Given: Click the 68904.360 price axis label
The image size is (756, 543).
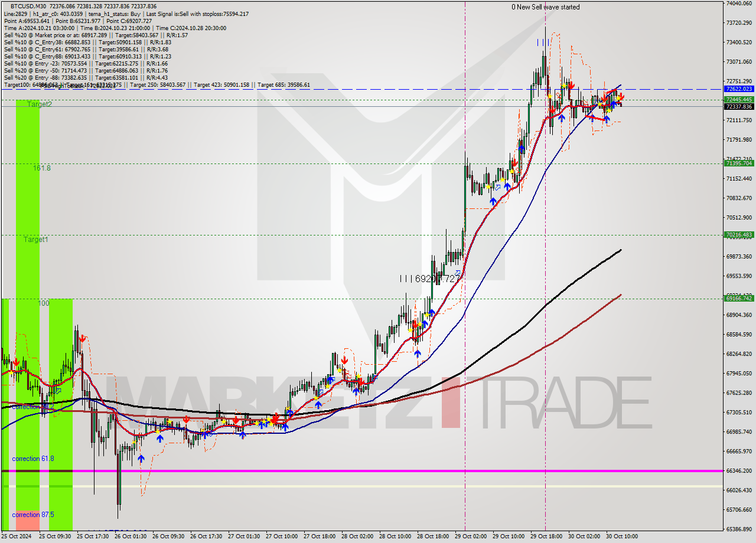Looking at the screenshot, I should [739, 315].
